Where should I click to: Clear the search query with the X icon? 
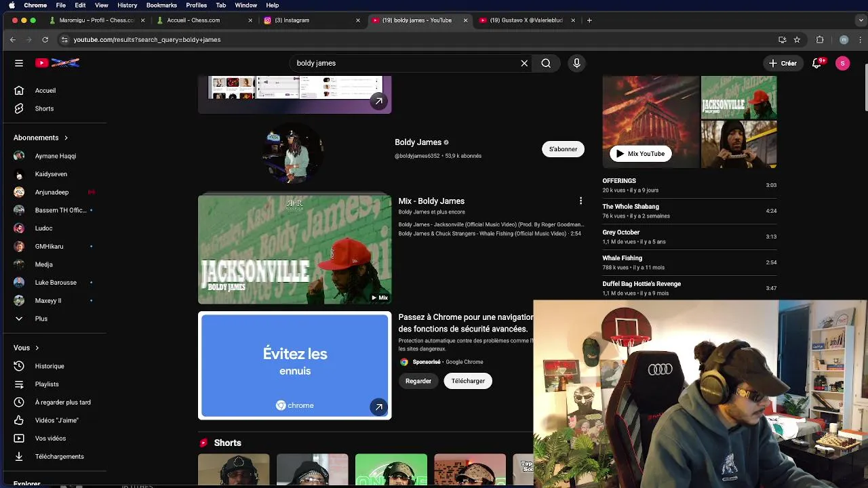click(524, 63)
